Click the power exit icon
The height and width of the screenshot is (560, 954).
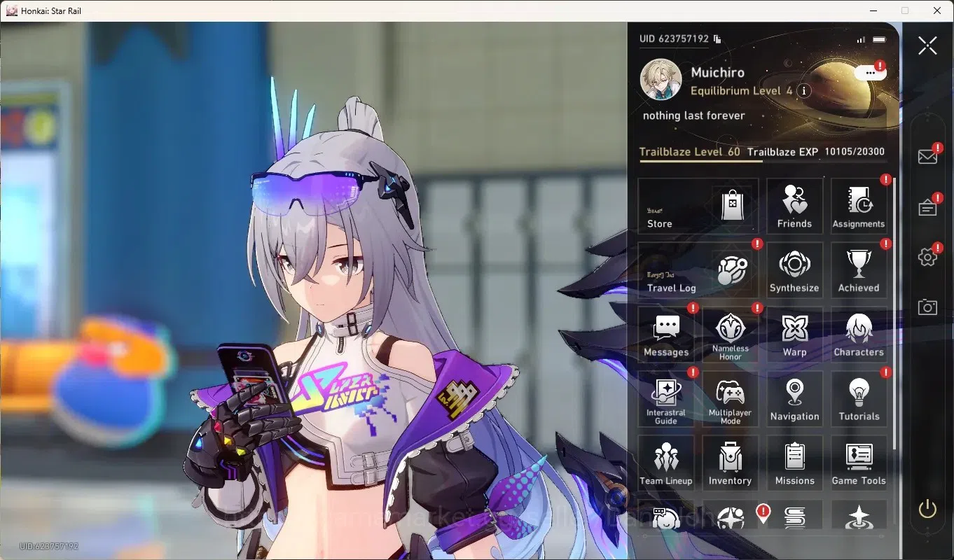tap(927, 509)
